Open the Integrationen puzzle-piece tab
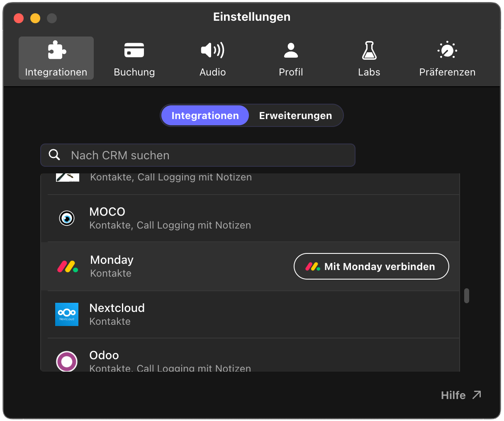Viewport: 504px width, 421px height. click(x=56, y=58)
